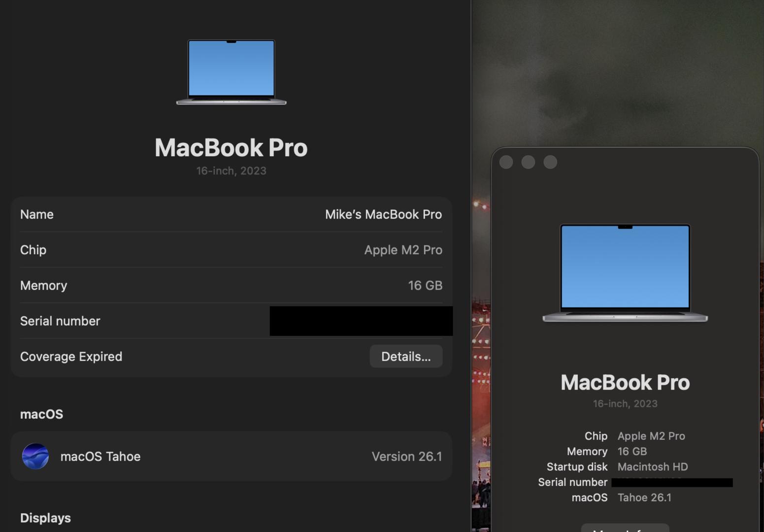Click the macOS Tahoe icon
Screen dimensions: 764x532
[35, 456]
